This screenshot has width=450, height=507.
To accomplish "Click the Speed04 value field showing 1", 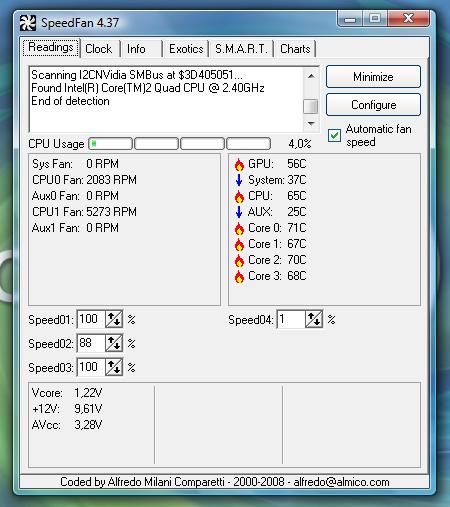I will click(291, 319).
